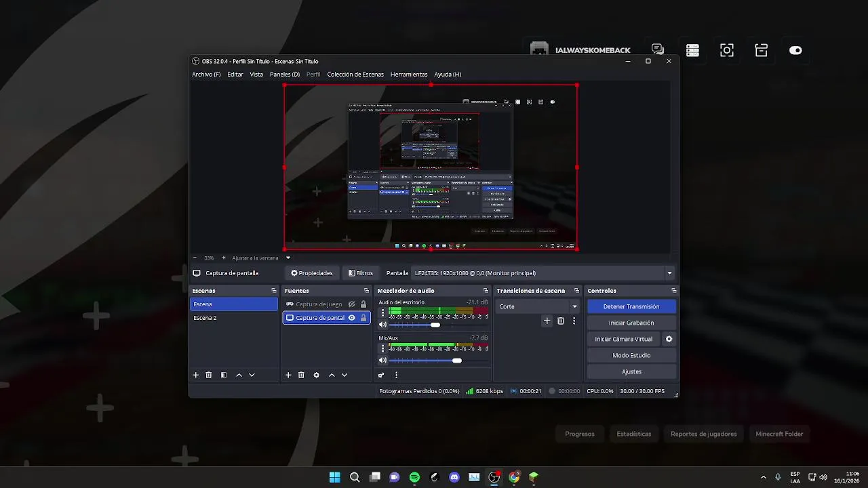Open the Ayuda menu

(448, 75)
